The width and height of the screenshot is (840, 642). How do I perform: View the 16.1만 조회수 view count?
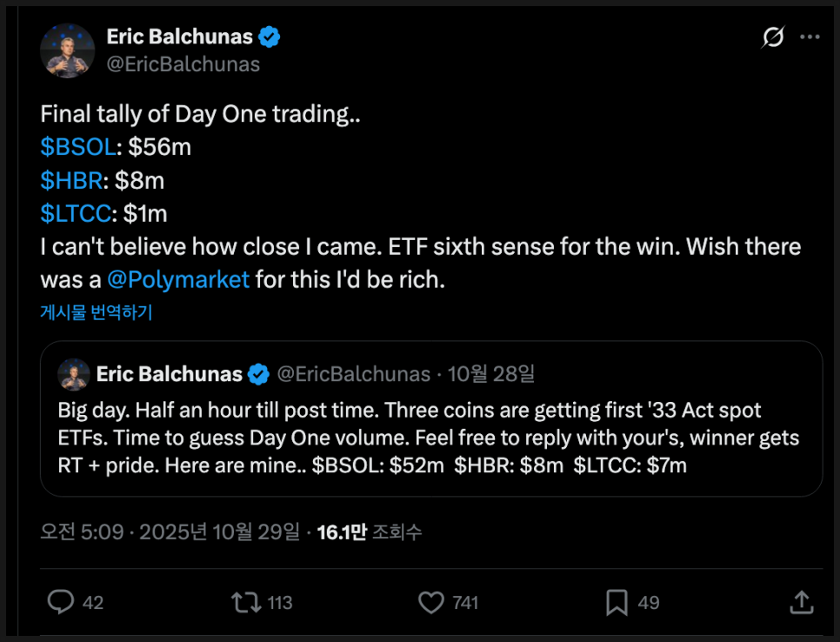(370, 532)
